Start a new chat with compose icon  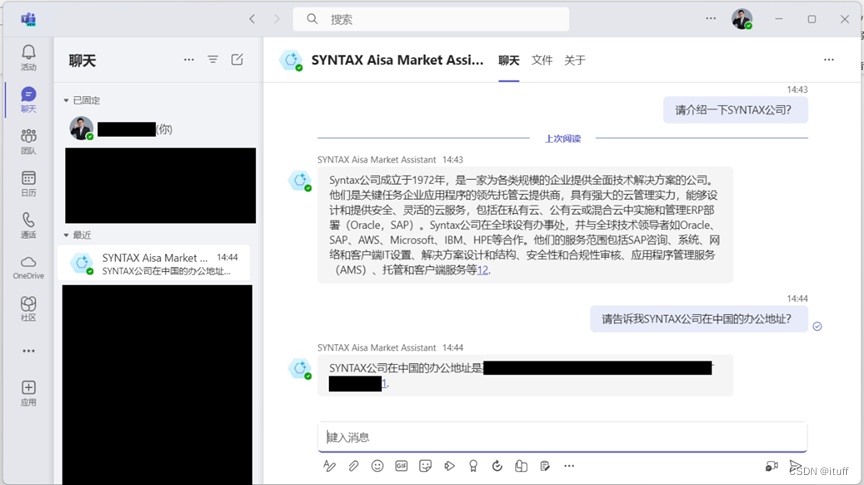[237, 60]
